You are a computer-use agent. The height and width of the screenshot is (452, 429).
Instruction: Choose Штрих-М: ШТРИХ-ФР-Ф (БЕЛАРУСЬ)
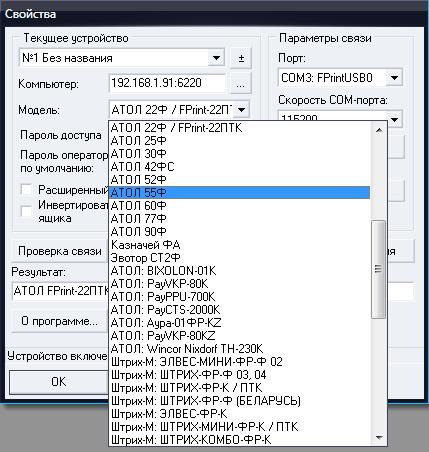pos(239,401)
